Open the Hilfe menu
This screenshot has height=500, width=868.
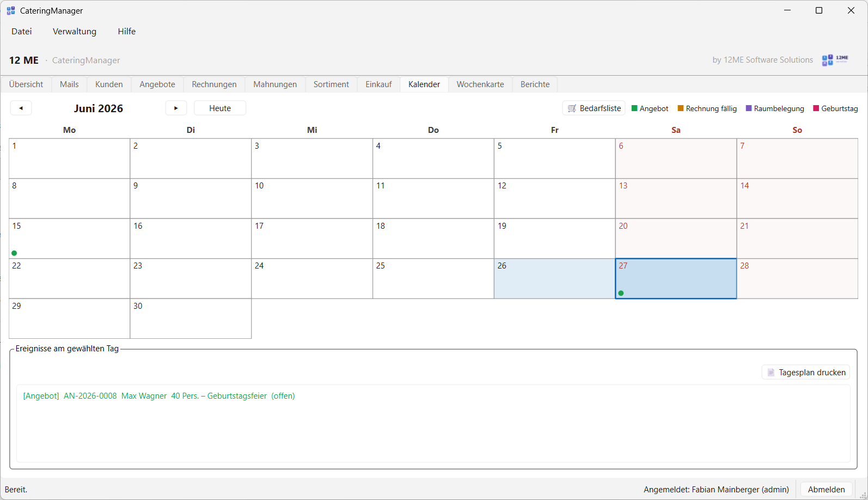[127, 31]
